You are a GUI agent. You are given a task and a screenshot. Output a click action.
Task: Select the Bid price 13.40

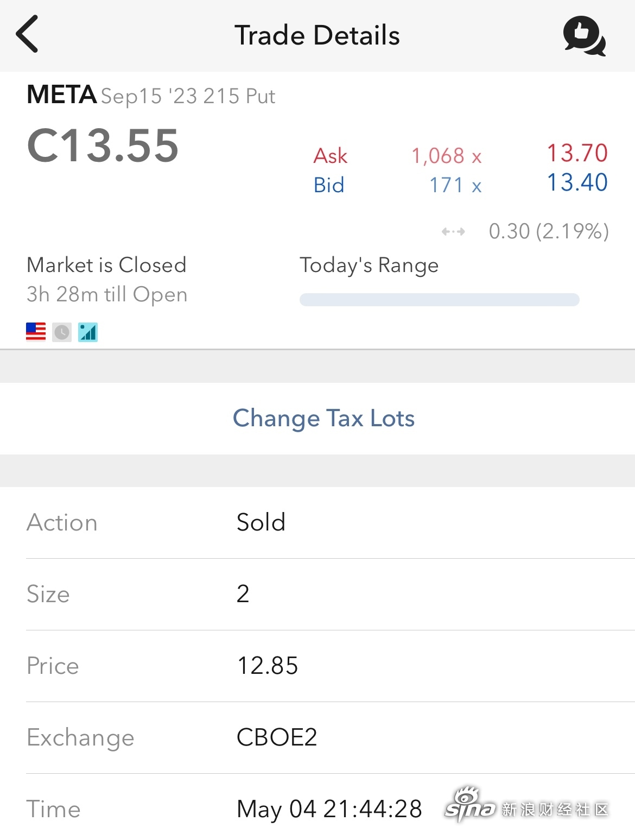577,182
